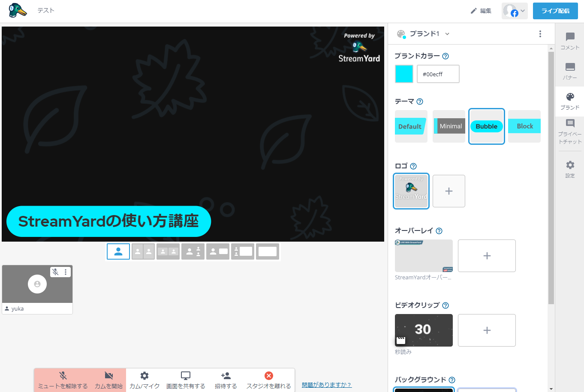Image resolution: width=584 pixels, height=392 pixels.
Task: Add a new overlay with plus box
Action: click(x=487, y=256)
